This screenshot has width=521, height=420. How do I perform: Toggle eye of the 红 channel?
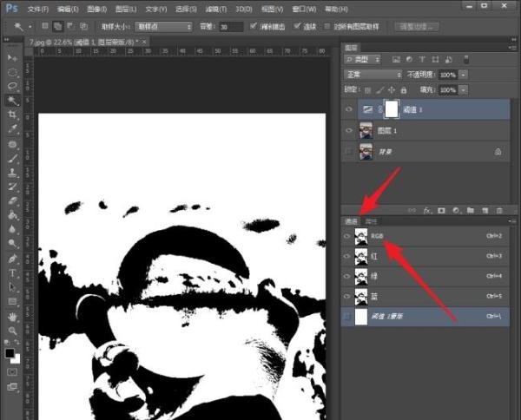tap(346, 256)
